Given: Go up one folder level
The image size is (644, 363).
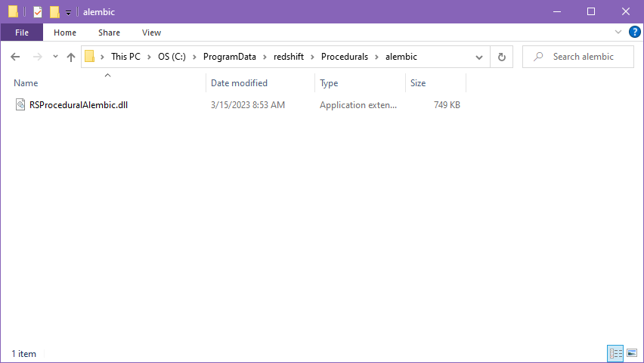Looking at the screenshot, I should click(71, 57).
